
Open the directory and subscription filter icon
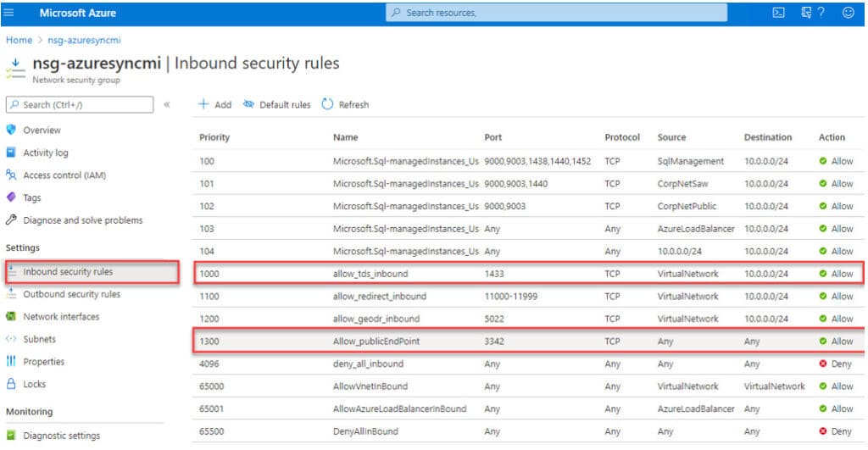point(806,12)
